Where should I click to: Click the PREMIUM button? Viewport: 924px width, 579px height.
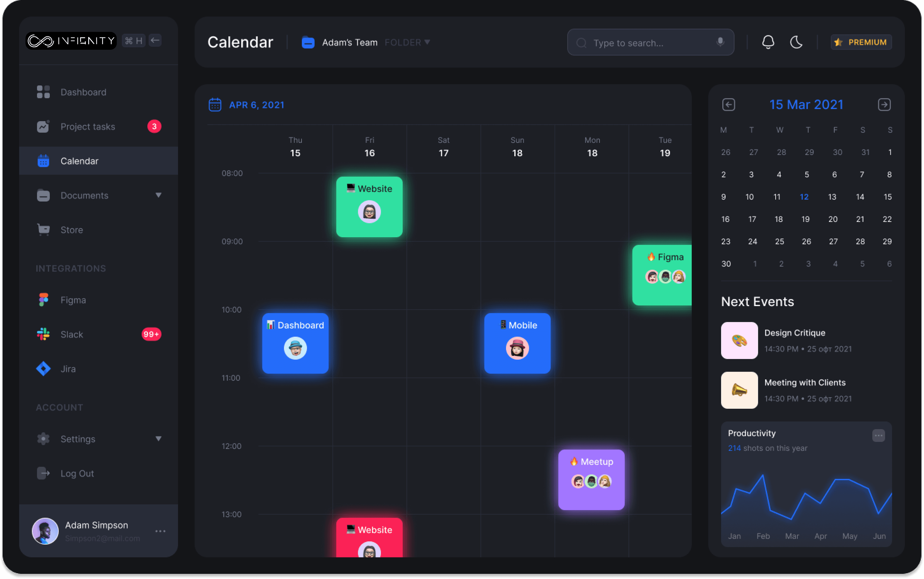(x=861, y=42)
